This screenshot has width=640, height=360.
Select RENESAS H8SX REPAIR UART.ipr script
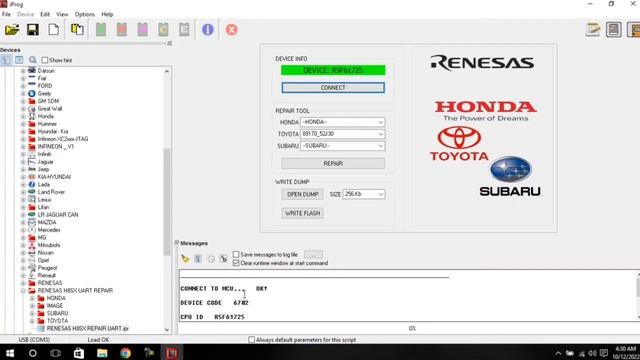(x=87, y=328)
